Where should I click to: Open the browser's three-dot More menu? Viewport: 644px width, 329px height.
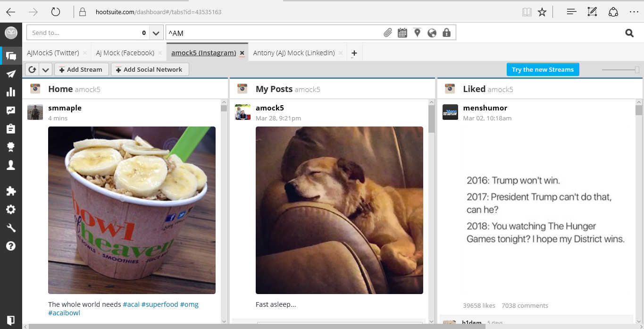point(634,12)
